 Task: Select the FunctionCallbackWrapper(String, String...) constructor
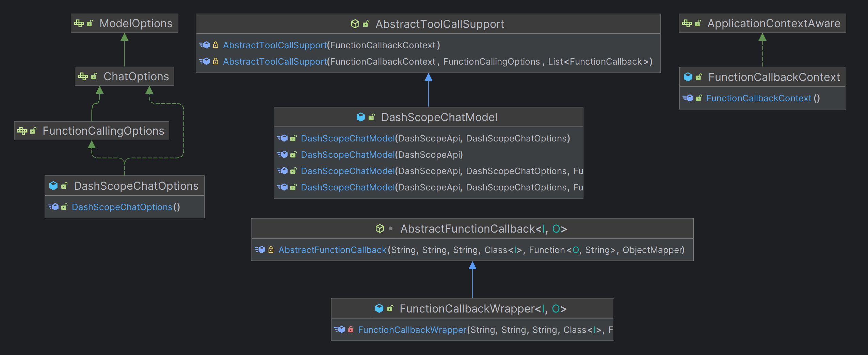point(472,330)
